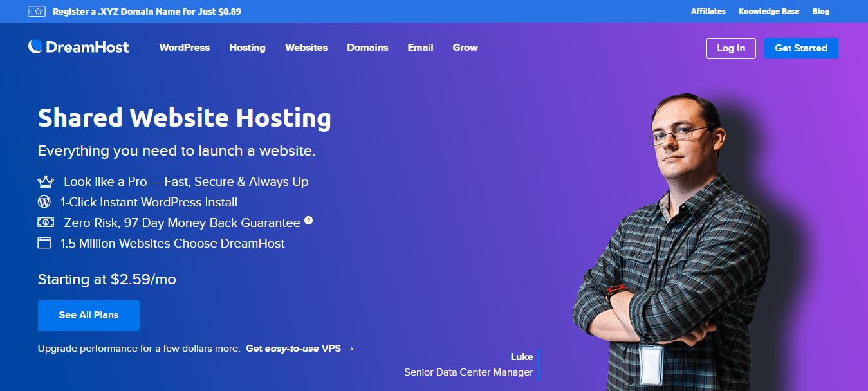868x391 pixels.
Task: Click the Get easy-to-use VPS link
Action: [299, 348]
